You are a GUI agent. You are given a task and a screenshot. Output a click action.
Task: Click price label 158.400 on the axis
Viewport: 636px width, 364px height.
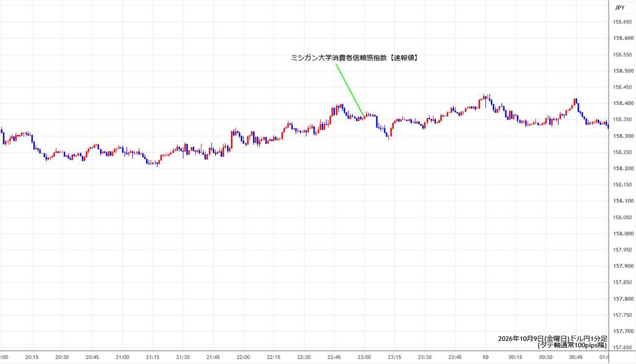point(622,104)
